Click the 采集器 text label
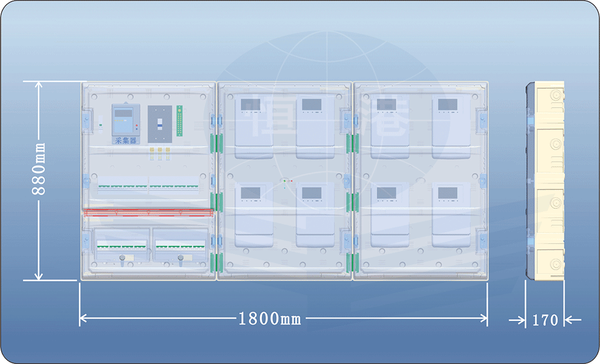The height and width of the screenshot is (364, 600). [x=126, y=141]
